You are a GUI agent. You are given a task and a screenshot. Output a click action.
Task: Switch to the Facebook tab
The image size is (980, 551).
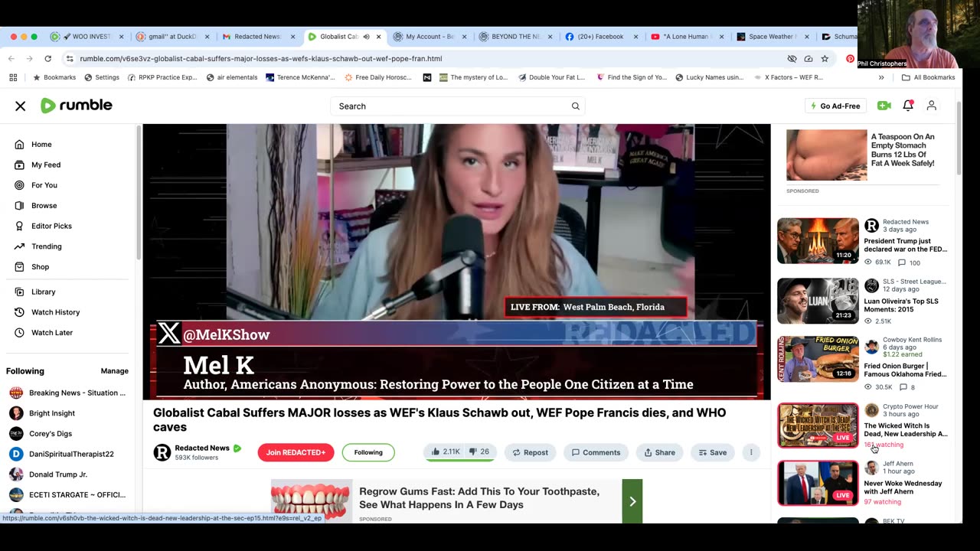click(x=601, y=37)
